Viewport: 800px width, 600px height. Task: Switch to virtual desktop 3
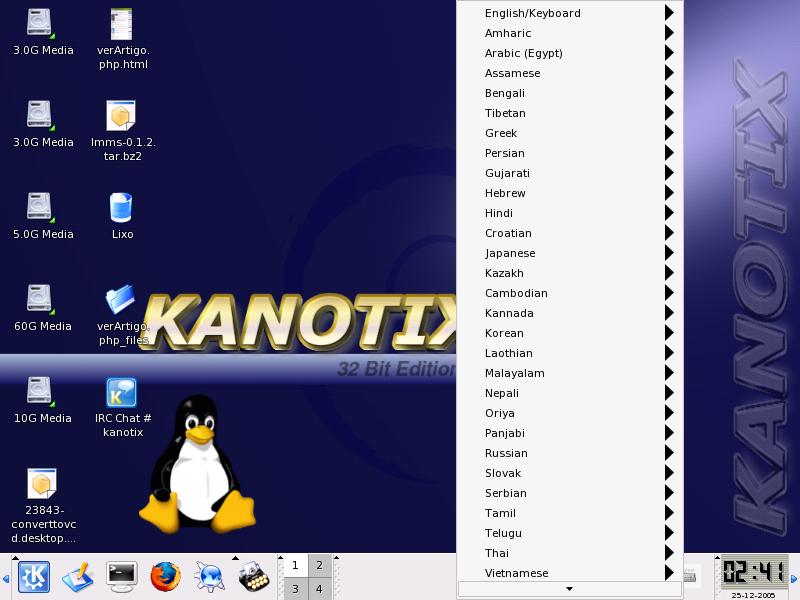pos(295,589)
